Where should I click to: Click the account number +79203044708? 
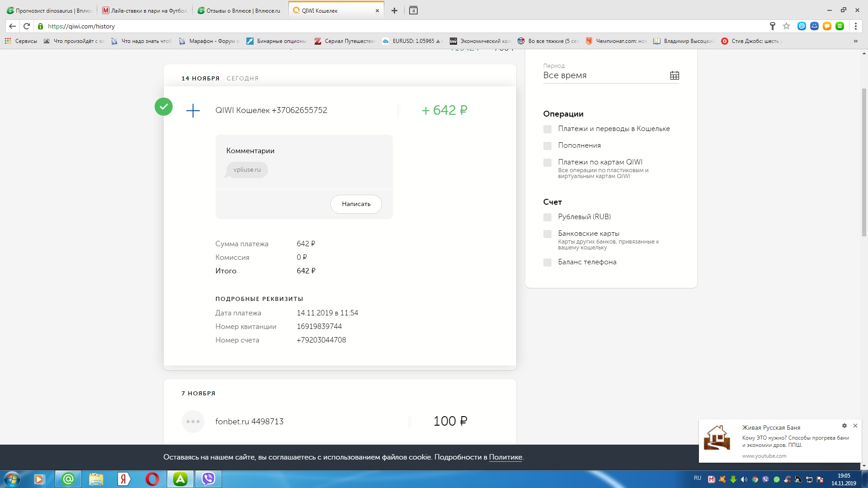coord(321,340)
